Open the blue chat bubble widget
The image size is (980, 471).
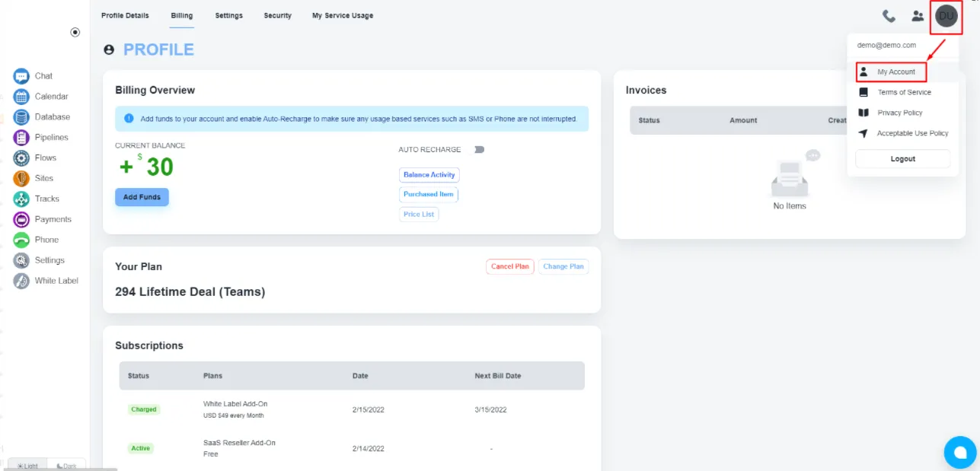[x=960, y=452]
